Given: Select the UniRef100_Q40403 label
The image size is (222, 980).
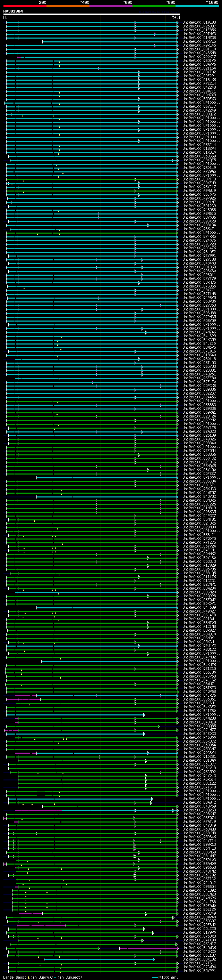Looking at the screenshot, I should 199,263.
